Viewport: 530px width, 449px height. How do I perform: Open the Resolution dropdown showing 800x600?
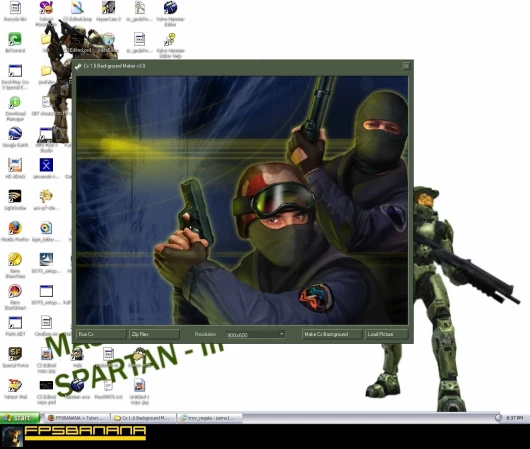coord(256,334)
